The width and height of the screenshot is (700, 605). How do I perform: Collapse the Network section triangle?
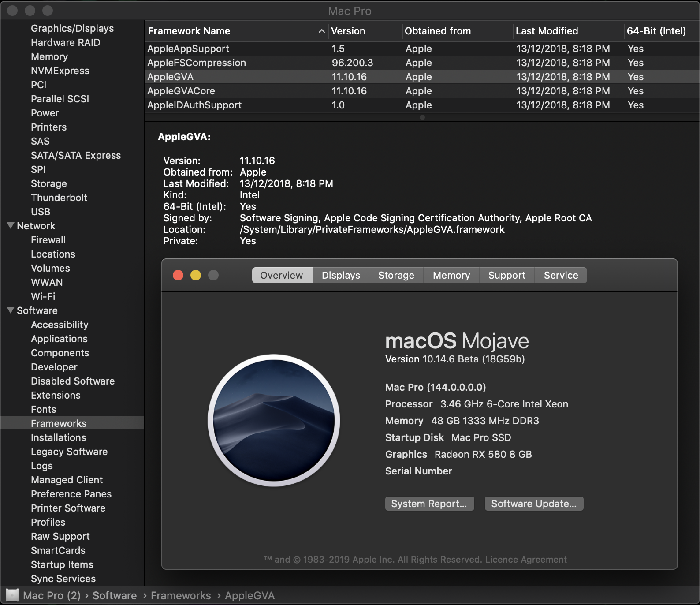pos(11,225)
